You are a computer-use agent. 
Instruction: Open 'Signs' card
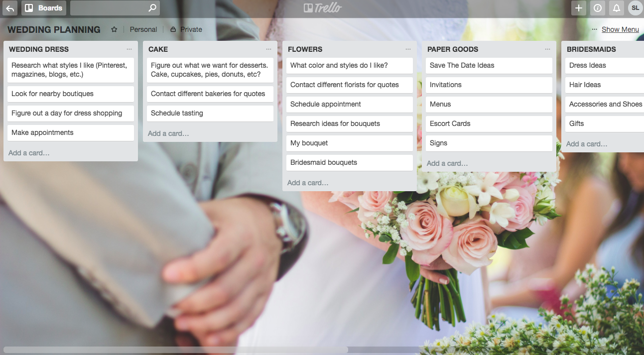(489, 143)
